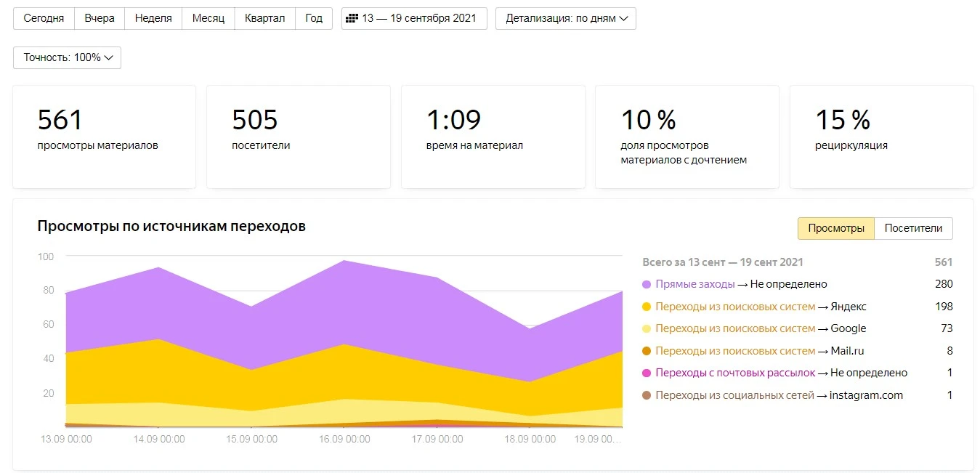
Task: Click the pink dot for почтовых рассылок
Action: pyautogui.click(x=647, y=373)
